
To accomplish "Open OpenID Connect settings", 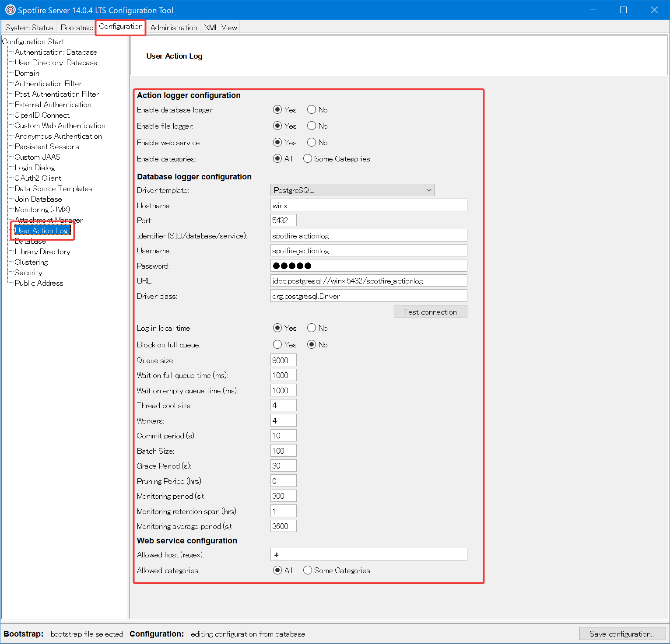I will pos(42,115).
